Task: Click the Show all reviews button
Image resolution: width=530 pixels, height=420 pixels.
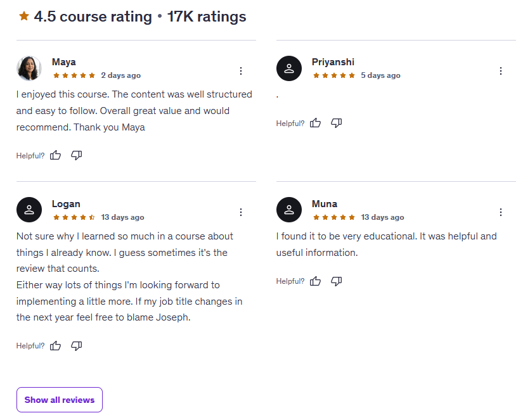Action: tap(60, 400)
